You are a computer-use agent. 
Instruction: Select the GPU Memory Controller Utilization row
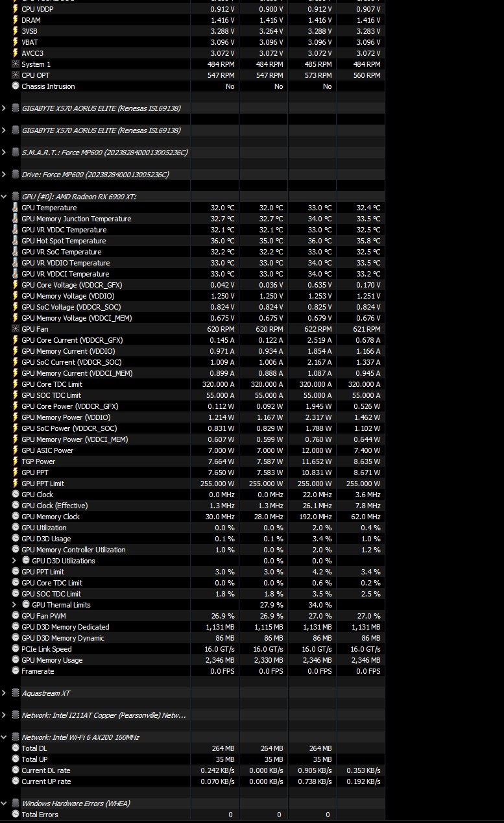pyautogui.click(x=193, y=550)
